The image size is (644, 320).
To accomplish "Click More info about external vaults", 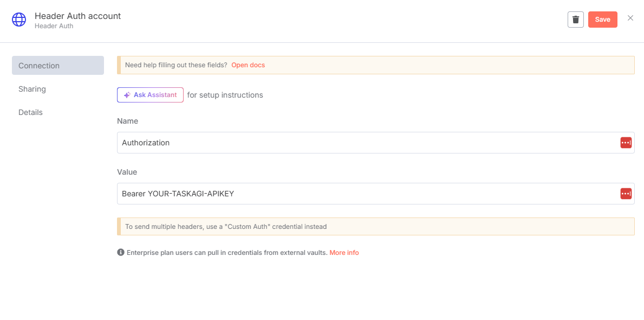I will (x=344, y=252).
